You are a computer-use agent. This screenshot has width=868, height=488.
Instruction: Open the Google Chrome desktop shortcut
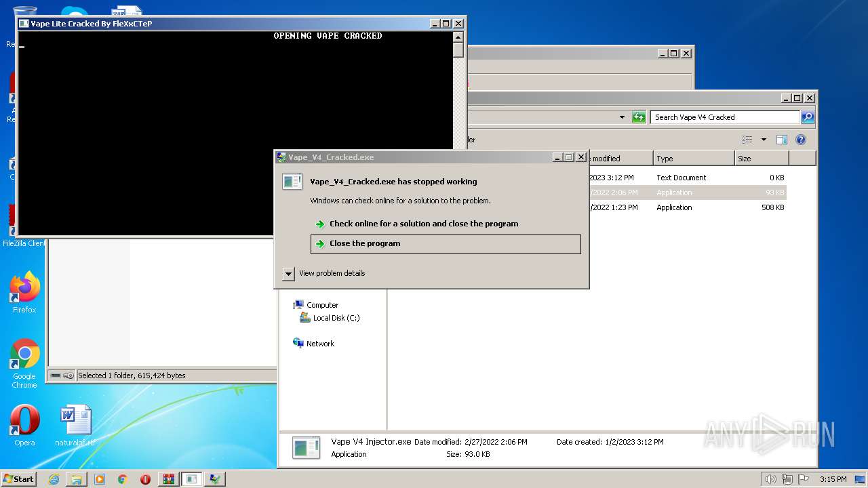click(24, 364)
